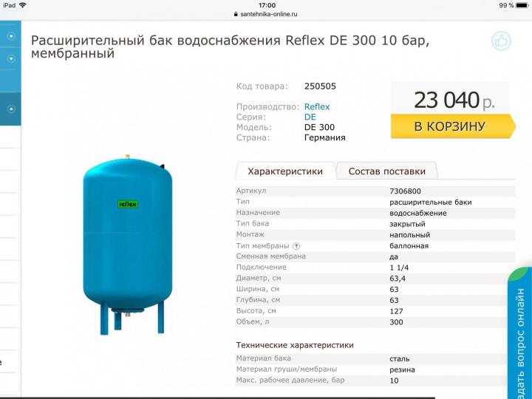Viewport: 532px width, 399px height.
Task: Collapse the sidebar chevron-up section
Action: pyautogui.click(x=11, y=109)
